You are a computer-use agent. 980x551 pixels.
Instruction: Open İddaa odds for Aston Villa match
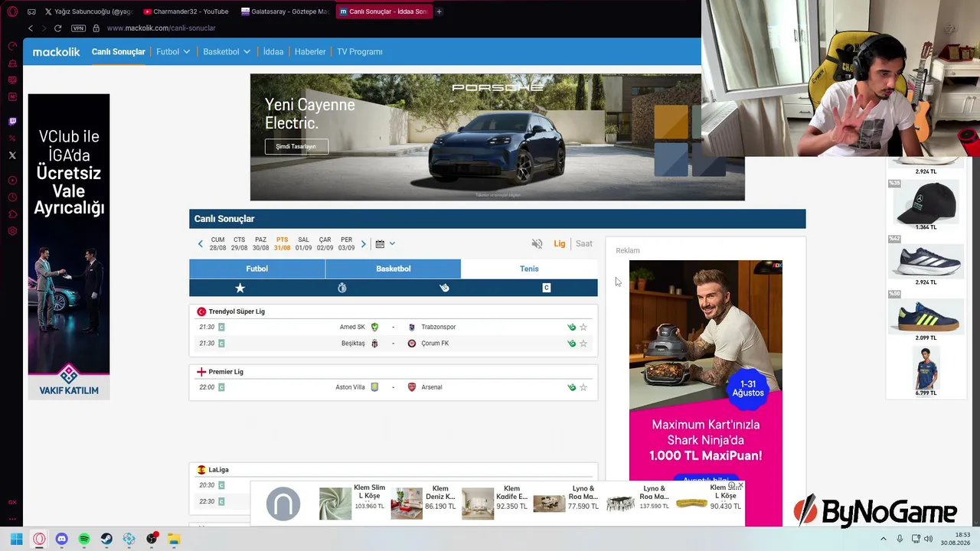(x=571, y=387)
